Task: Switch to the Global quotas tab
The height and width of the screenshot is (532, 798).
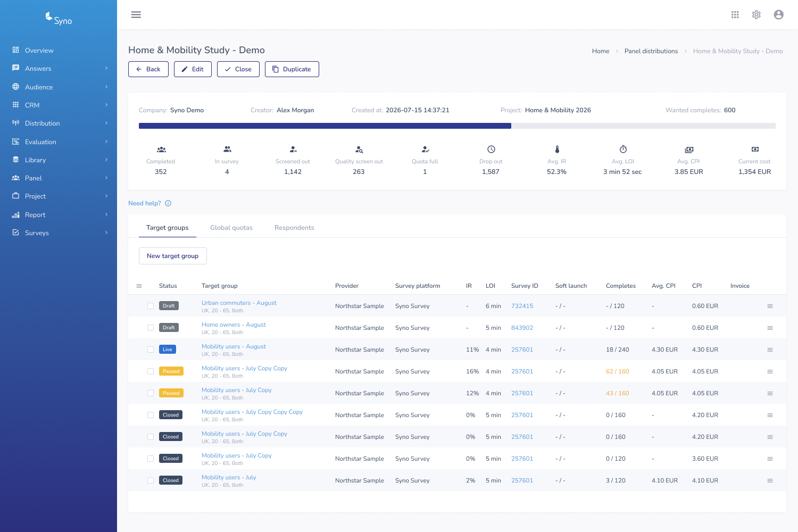Action: pos(231,228)
